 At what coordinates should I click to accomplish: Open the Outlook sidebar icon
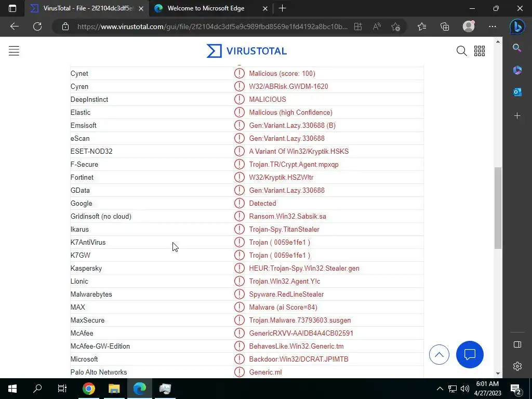pos(517,92)
